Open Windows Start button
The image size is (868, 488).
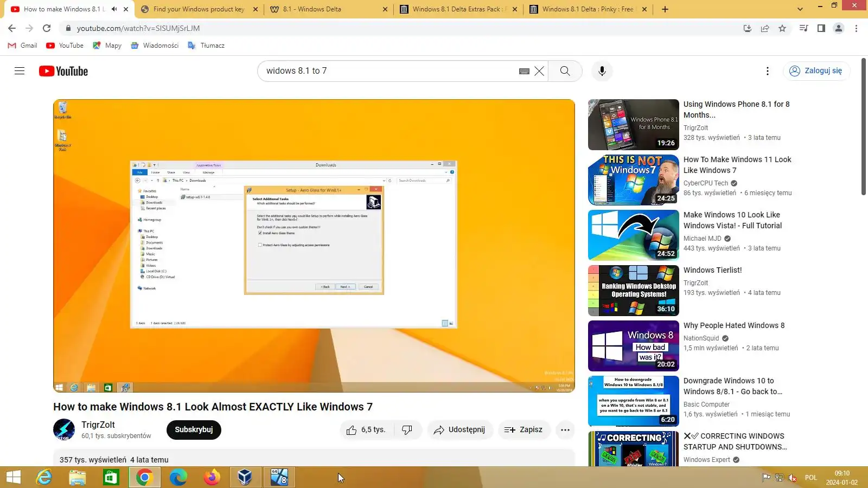14,477
